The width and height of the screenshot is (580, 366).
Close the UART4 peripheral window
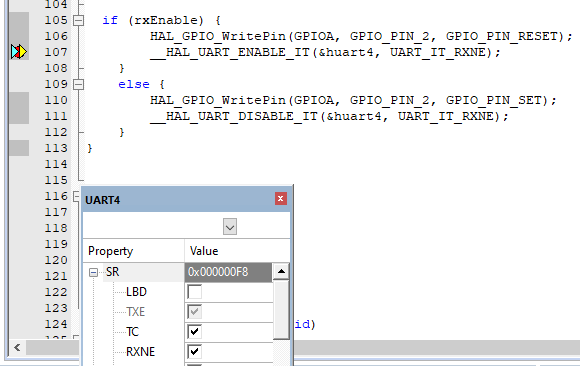coord(281,199)
